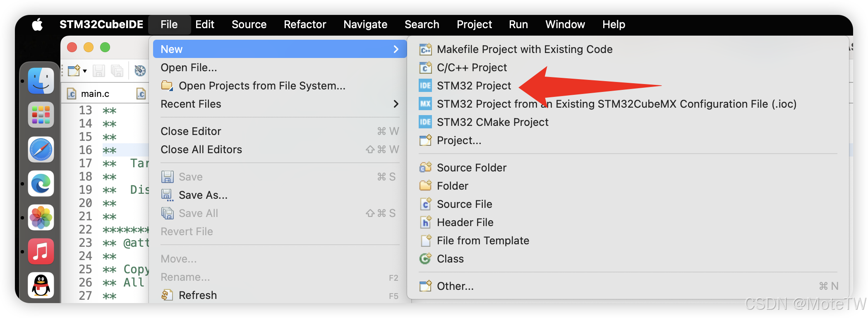The height and width of the screenshot is (318, 868).
Task: Open Safari from the dock
Action: 41,149
